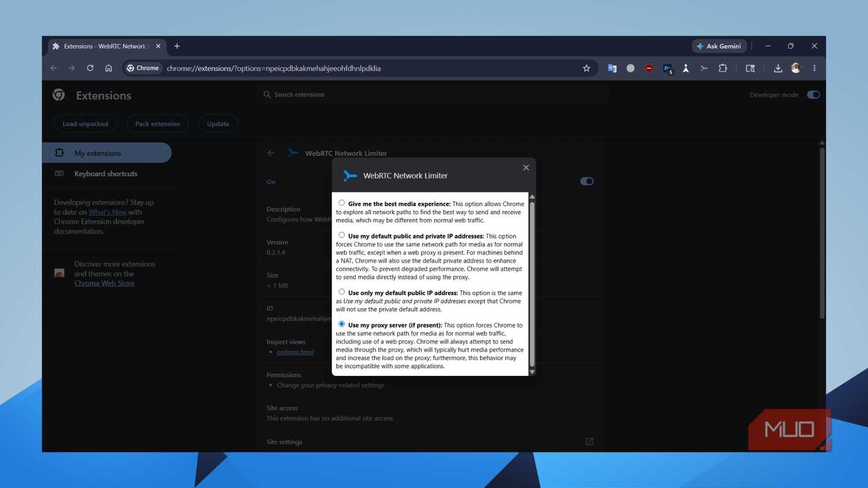Click the Load unpacked button
868x488 pixels.
(x=85, y=124)
